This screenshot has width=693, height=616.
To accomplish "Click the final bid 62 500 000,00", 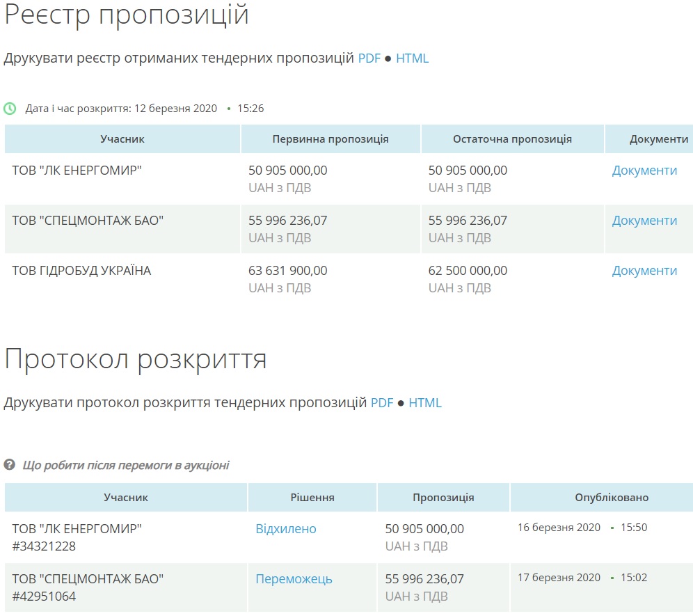I will [x=468, y=270].
